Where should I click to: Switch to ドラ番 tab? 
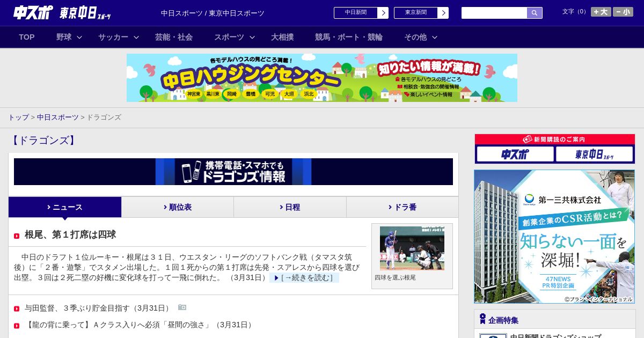[402, 207]
